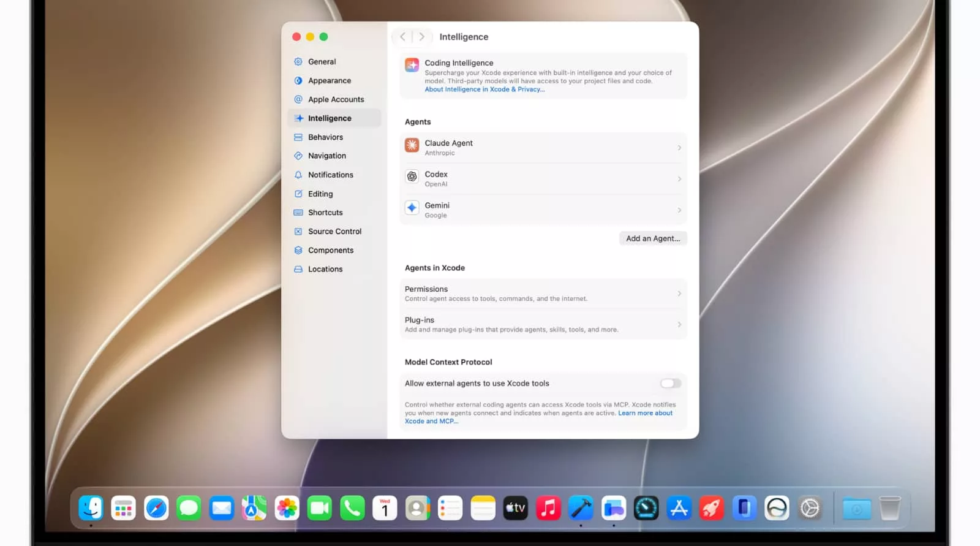Viewport: 980px width, 546px height.
Task: Expand Gemini row chevron
Action: click(679, 210)
